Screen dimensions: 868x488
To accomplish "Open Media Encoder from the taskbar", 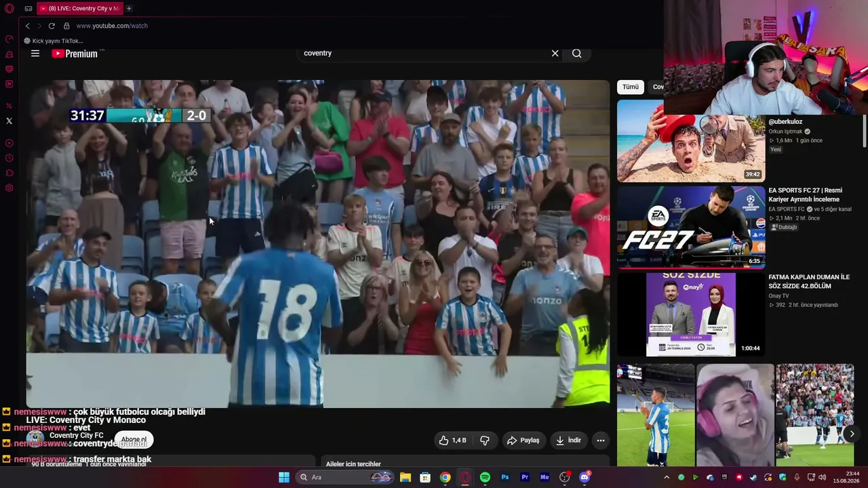I will point(545,477).
